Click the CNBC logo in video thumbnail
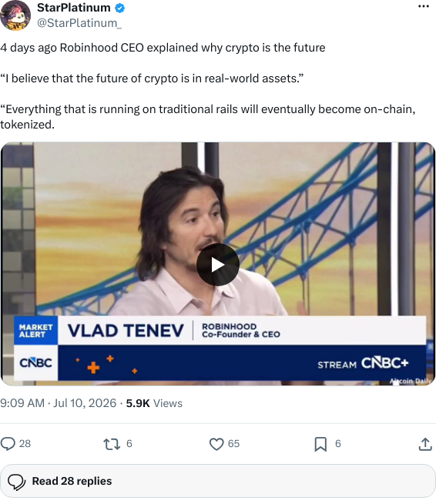 [x=35, y=363]
